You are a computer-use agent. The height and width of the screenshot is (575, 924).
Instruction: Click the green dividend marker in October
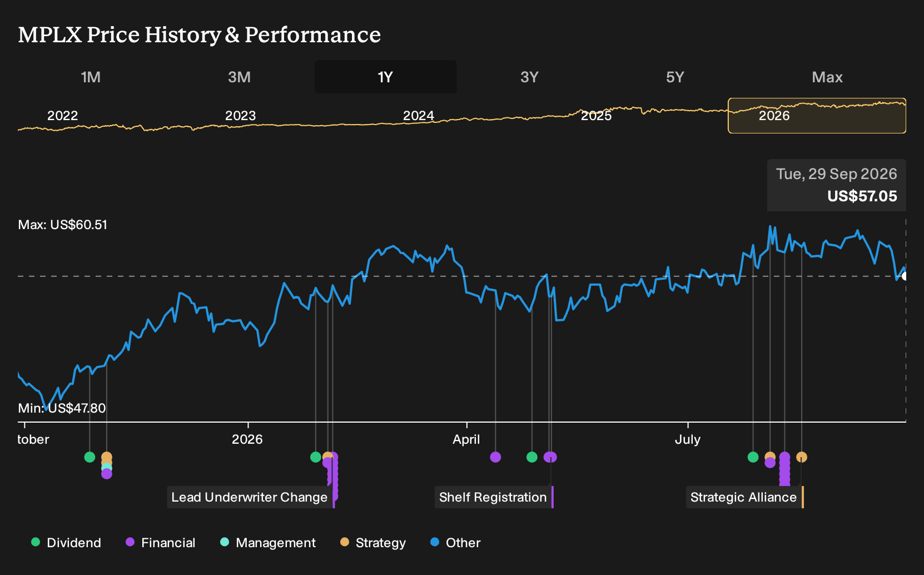(90, 457)
